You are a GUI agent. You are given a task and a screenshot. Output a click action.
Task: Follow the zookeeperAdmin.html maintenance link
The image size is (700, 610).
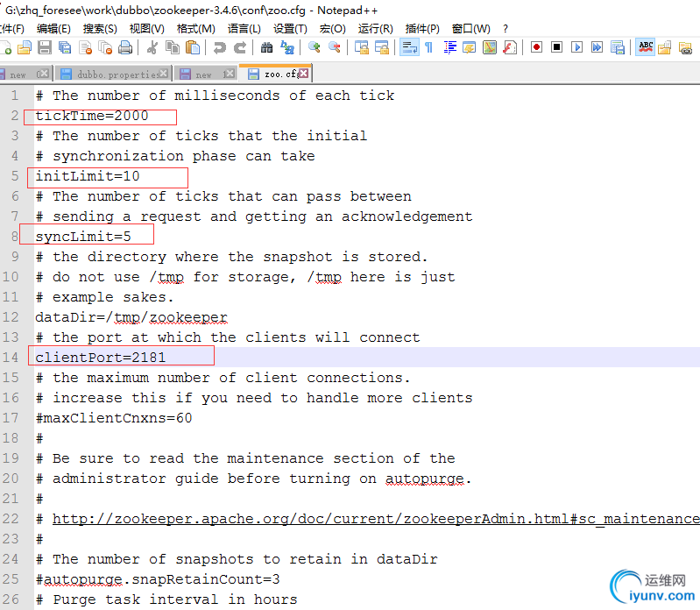[376, 519]
